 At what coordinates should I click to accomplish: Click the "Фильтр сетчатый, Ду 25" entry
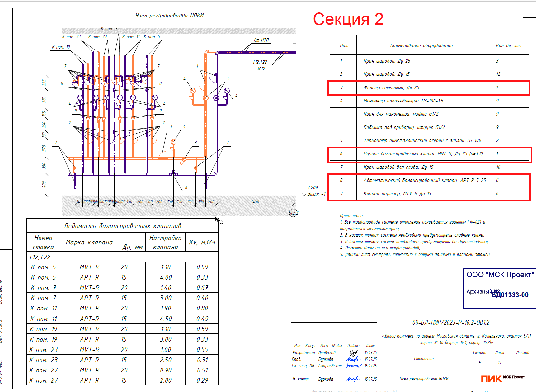click(391, 87)
